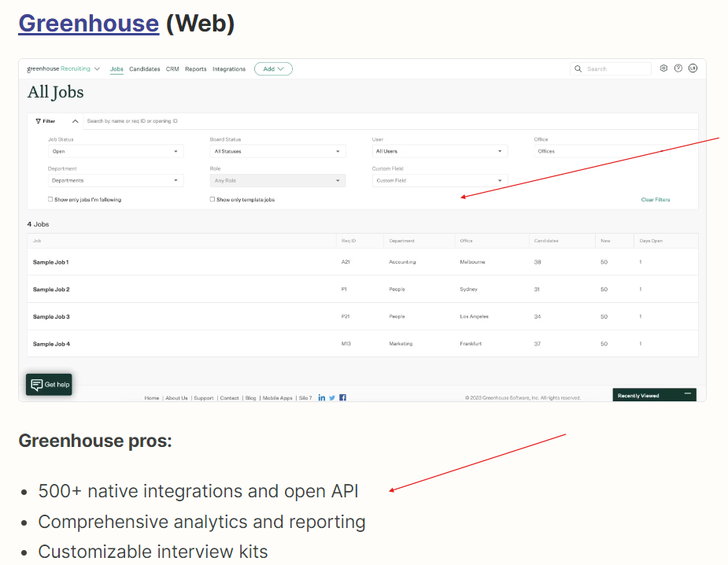Open the Custom Field dropdown
Image resolution: width=728 pixels, height=565 pixels.
440,181
